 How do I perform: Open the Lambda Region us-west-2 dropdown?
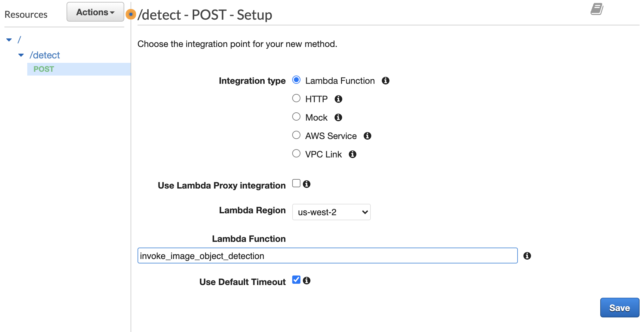[x=331, y=212]
